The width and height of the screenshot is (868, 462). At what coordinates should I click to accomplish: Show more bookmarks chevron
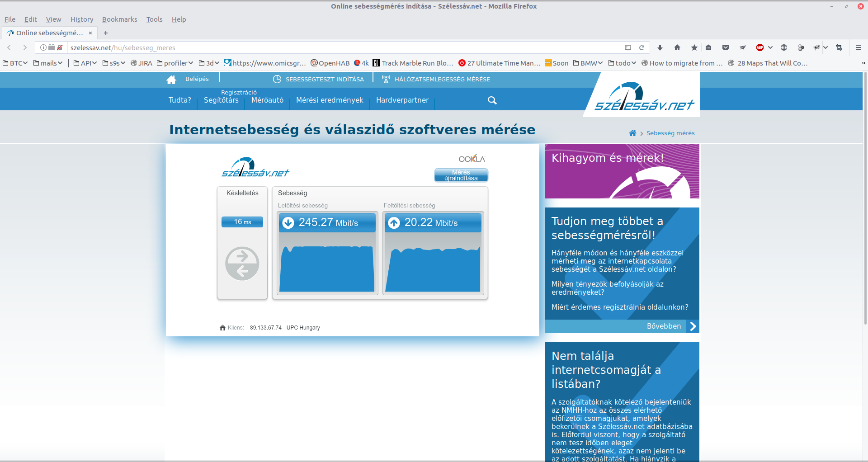point(863,63)
